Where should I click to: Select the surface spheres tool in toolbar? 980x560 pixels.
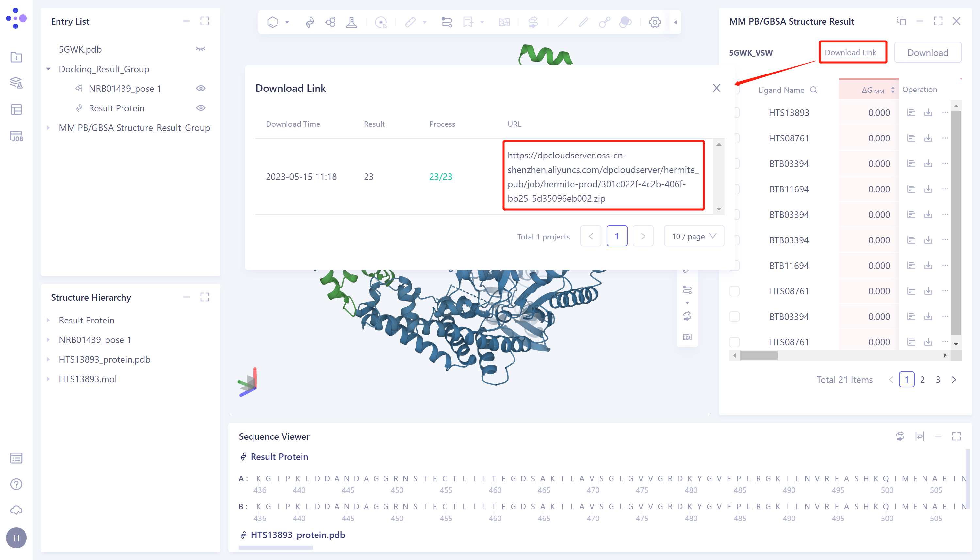[x=626, y=22]
